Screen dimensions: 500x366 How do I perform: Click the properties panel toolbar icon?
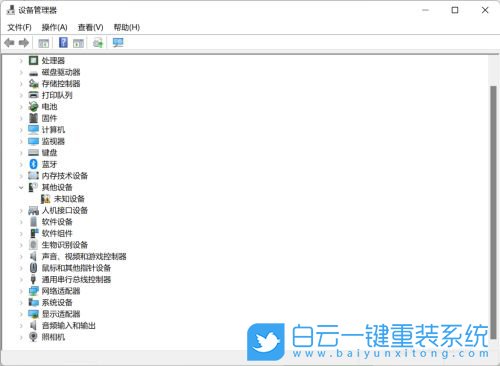[x=78, y=43]
